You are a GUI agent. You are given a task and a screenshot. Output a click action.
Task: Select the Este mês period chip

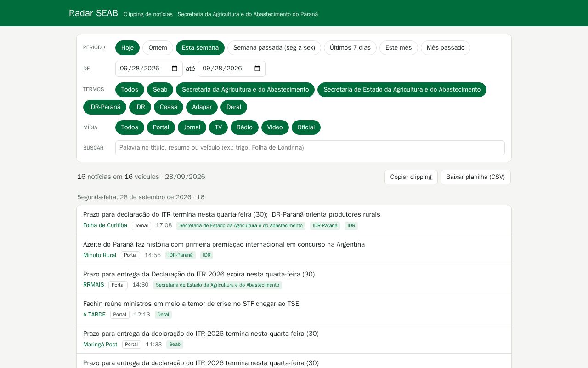point(399,48)
